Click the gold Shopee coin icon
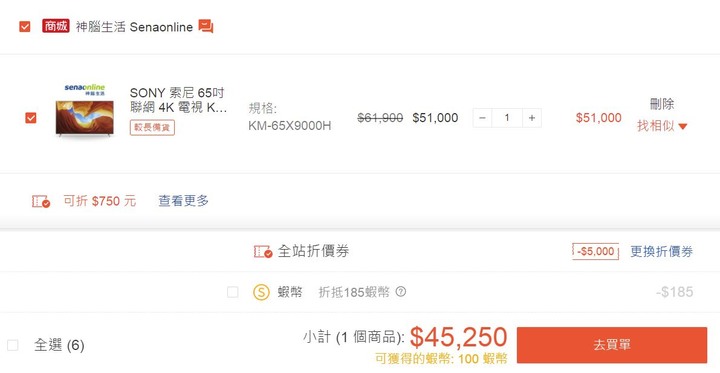The height and width of the screenshot is (373, 720). click(261, 292)
